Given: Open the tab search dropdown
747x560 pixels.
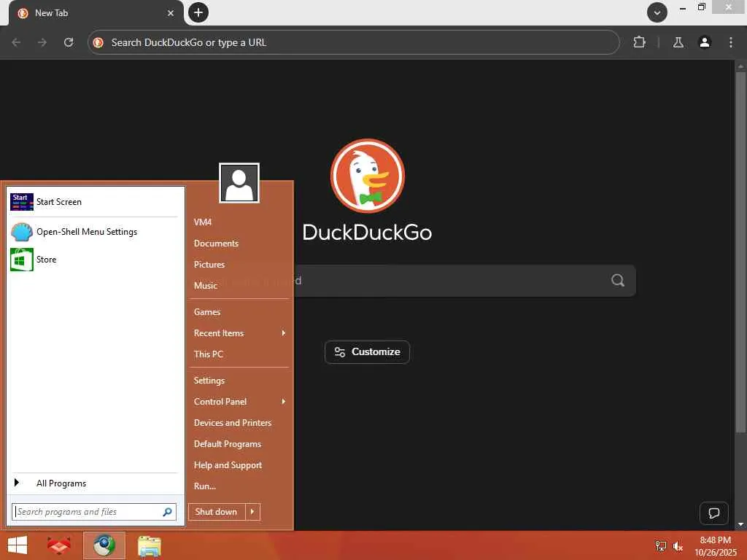Looking at the screenshot, I should [657, 12].
